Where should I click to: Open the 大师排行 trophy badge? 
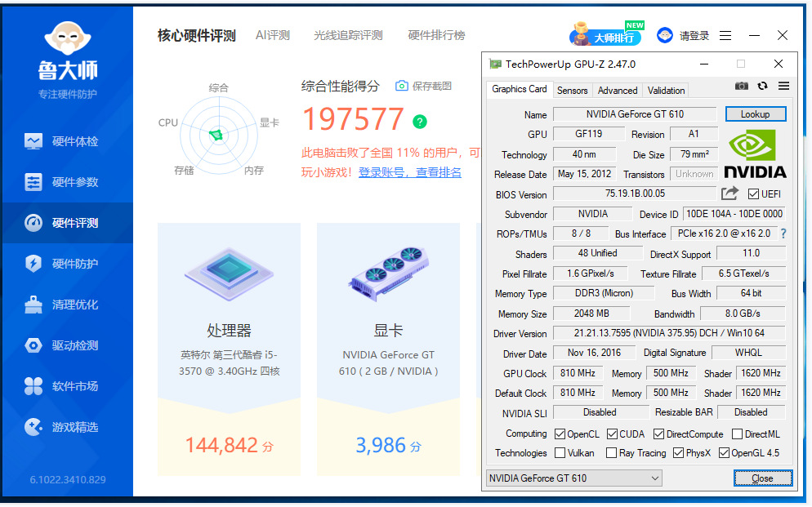(606, 36)
